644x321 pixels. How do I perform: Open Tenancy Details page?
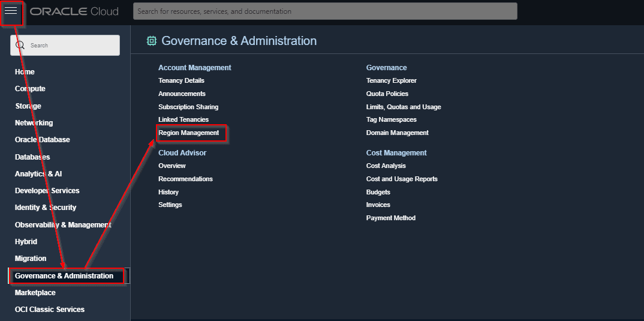(x=181, y=80)
